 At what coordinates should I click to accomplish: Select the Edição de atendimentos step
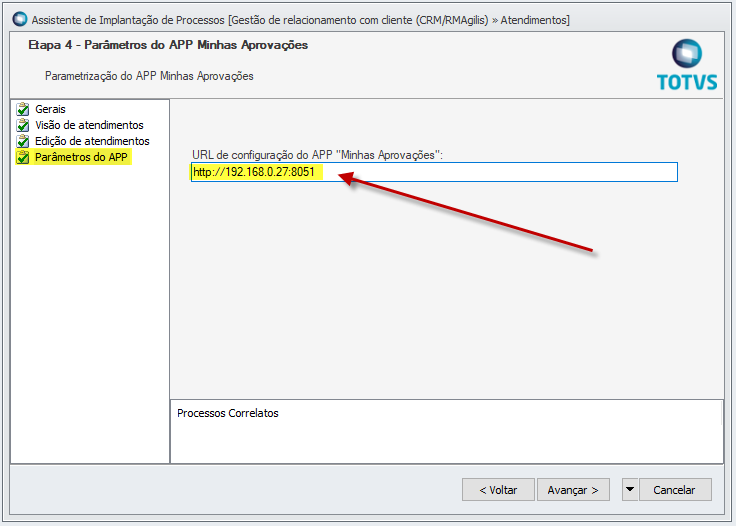92,141
